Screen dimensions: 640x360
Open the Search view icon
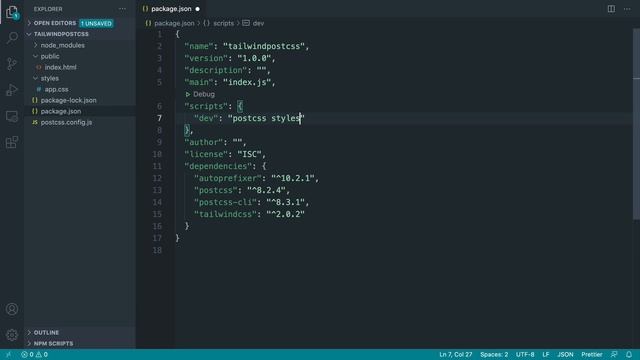point(12,38)
